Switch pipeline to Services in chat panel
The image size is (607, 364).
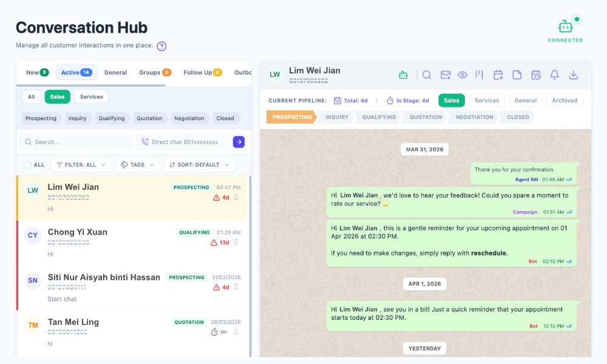(487, 101)
